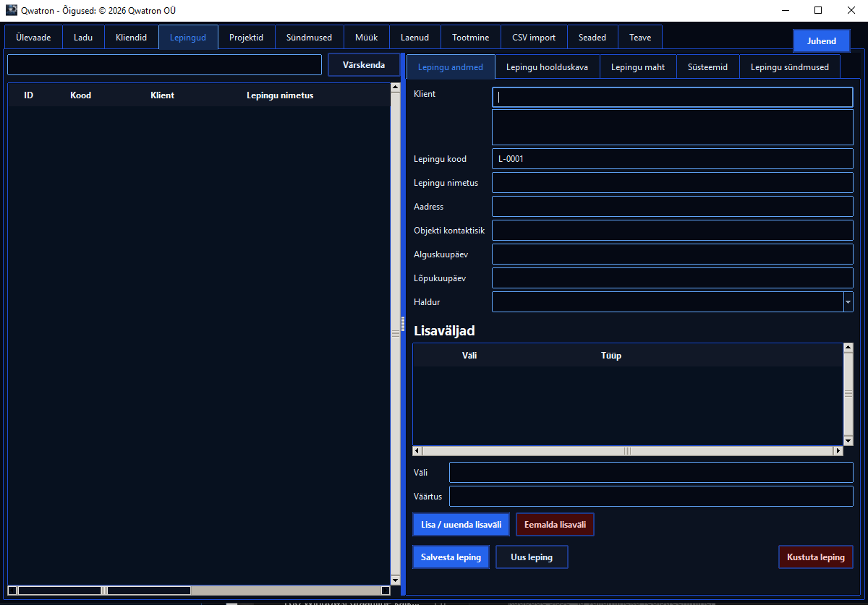Switch to the Müük tab
Viewport: 868px width, 605px height.
[366, 38]
